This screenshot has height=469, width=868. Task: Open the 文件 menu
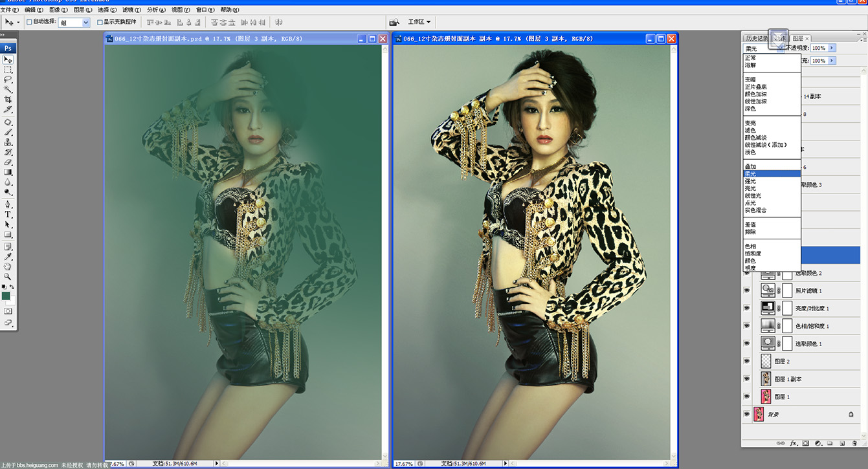point(10,10)
